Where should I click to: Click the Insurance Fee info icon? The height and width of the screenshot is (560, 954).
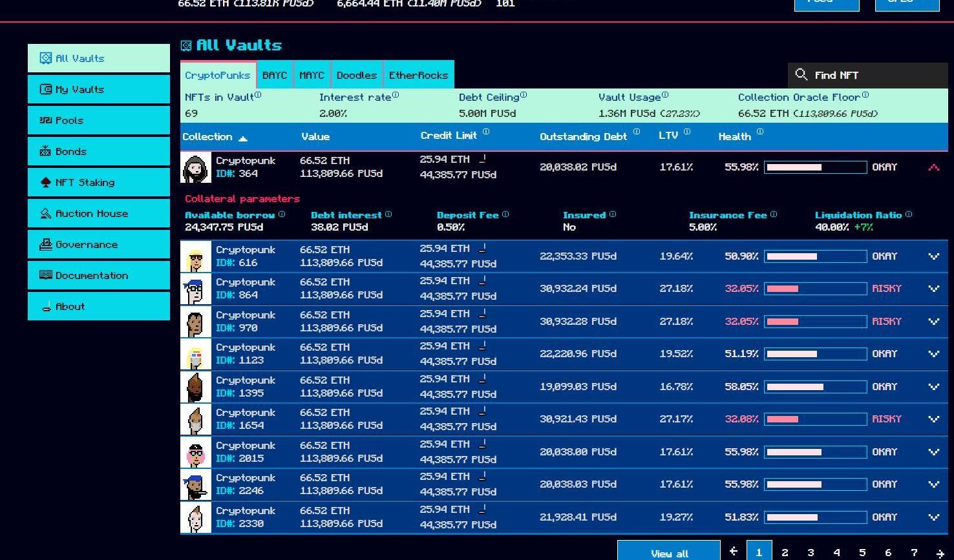pos(774,214)
